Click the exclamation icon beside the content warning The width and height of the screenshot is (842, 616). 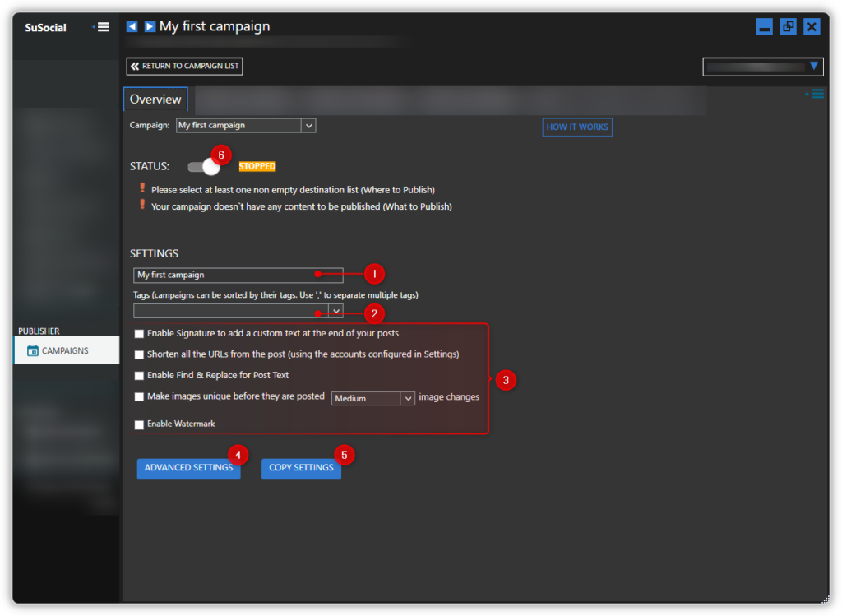pos(143,206)
